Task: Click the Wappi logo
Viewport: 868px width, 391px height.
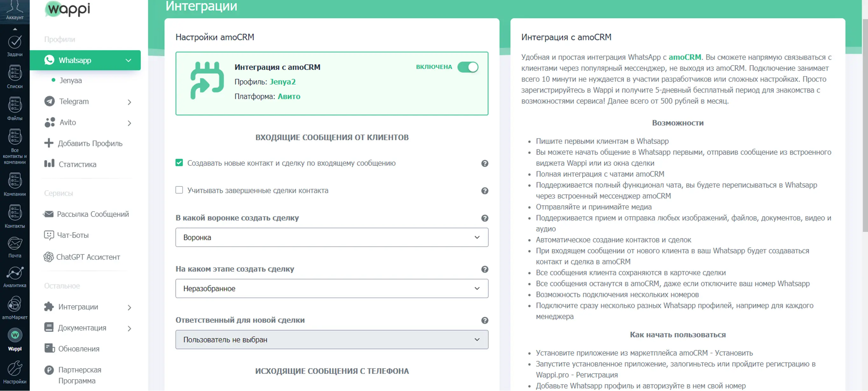Action: (68, 9)
